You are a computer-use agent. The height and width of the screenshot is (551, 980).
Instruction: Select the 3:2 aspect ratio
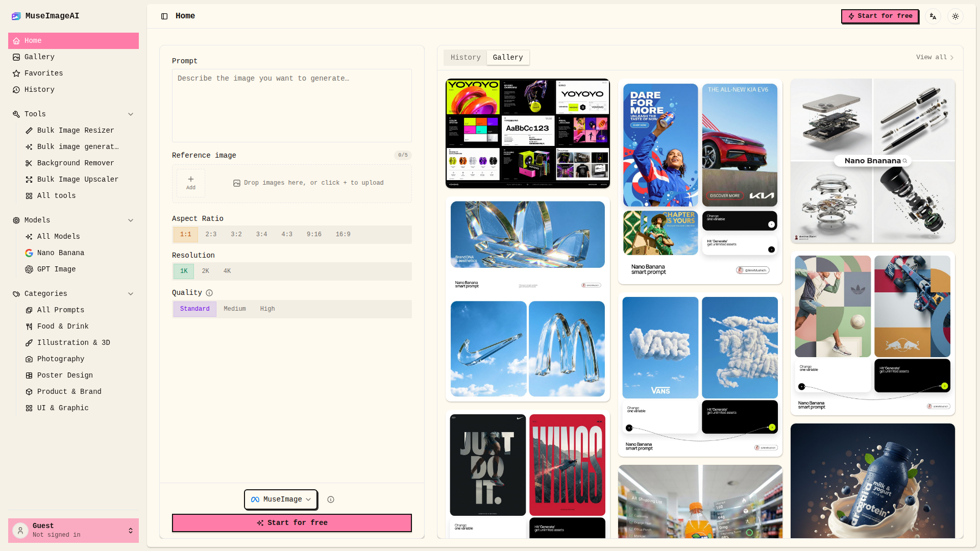pos(236,235)
